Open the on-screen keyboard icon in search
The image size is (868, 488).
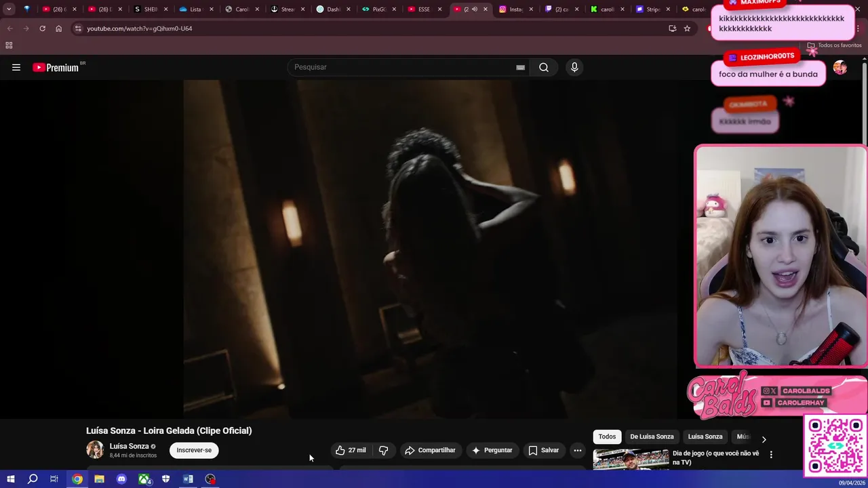(x=520, y=67)
